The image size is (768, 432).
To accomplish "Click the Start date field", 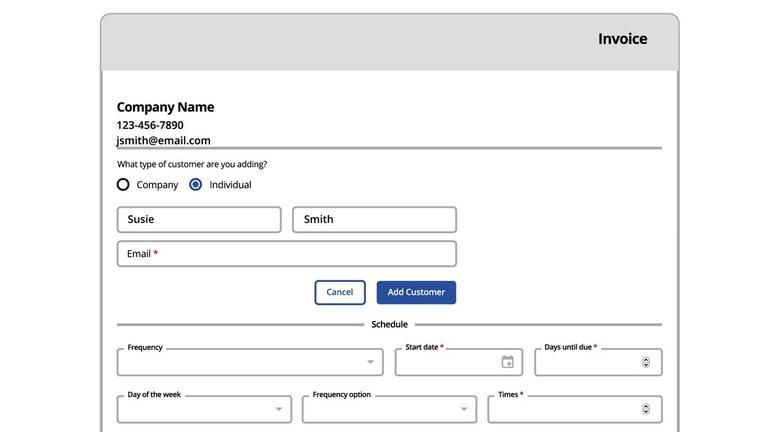I will [x=459, y=362].
